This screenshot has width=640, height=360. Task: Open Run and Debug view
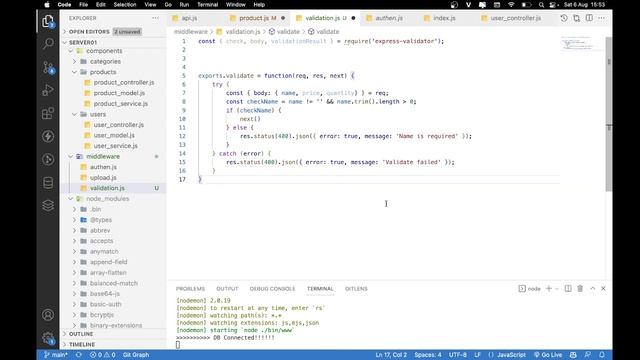coord(48,90)
